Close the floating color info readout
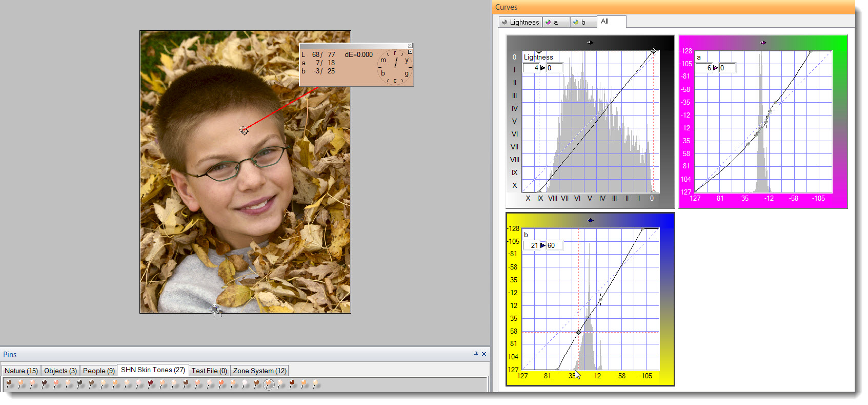 (x=410, y=46)
